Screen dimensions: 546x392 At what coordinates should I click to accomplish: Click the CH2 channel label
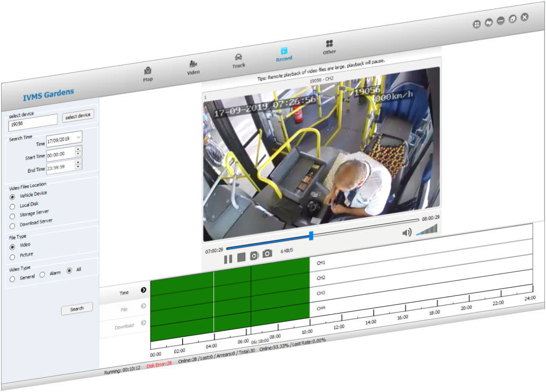tap(321, 278)
